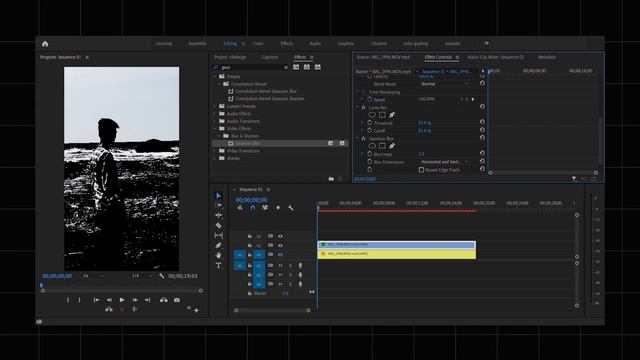Step forward one frame

135,300
